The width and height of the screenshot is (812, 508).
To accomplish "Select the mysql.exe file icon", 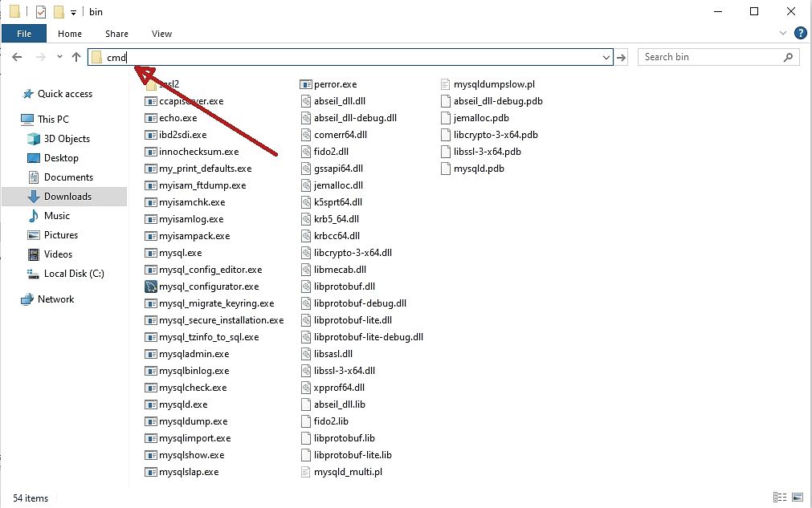I will point(151,253).
